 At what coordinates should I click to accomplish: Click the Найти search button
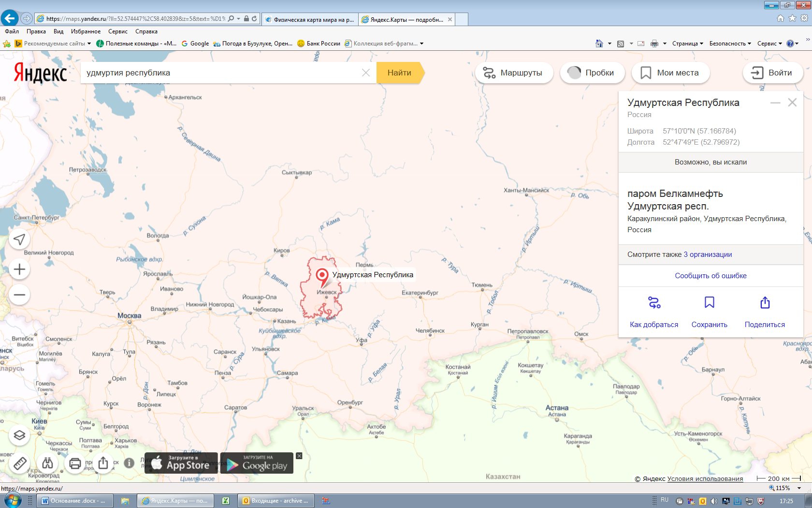coord(399,73)
